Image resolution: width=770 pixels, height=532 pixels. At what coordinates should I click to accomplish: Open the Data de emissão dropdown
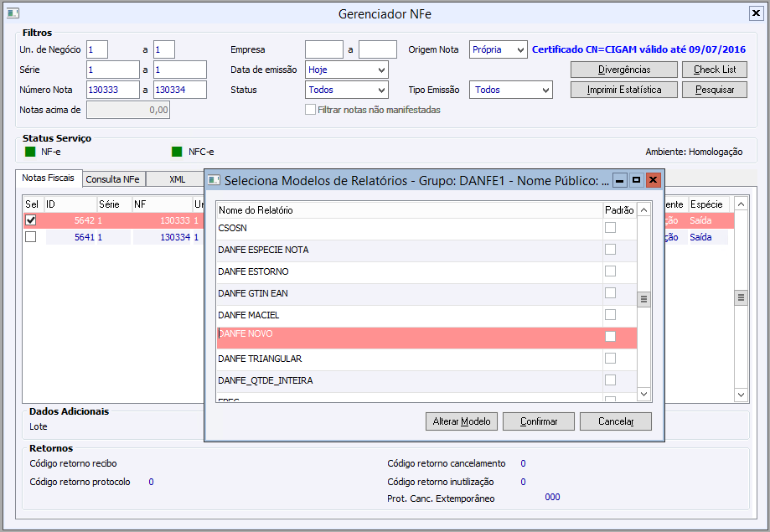click(381, 70)
